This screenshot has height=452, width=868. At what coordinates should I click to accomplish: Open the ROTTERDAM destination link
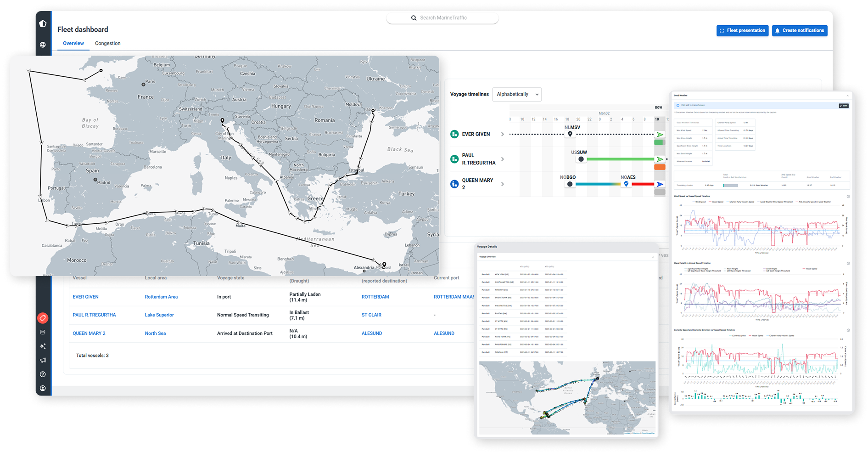click(375, 297)
